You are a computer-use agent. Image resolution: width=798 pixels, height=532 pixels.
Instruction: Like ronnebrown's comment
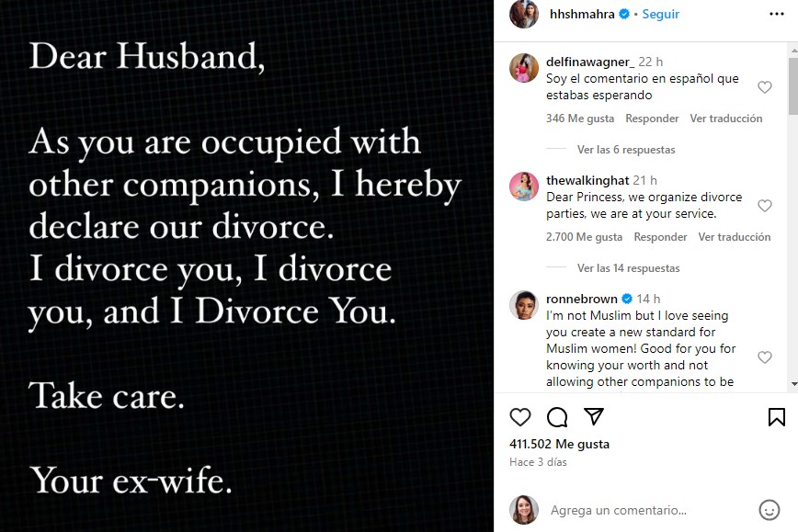tap(764, 357)
